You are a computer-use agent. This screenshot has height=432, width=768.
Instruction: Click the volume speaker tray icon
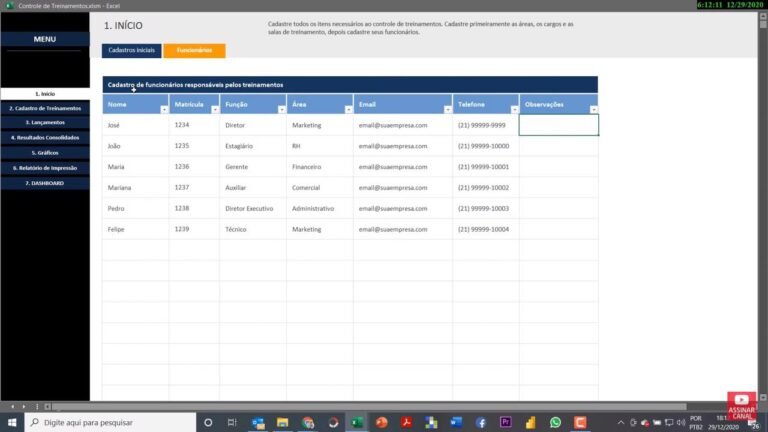point(681,422)
